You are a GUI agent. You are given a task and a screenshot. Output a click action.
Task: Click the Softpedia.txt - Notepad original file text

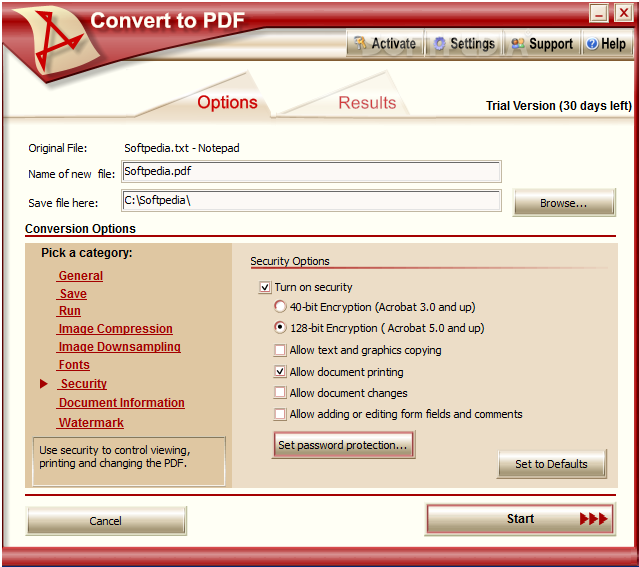182,148
